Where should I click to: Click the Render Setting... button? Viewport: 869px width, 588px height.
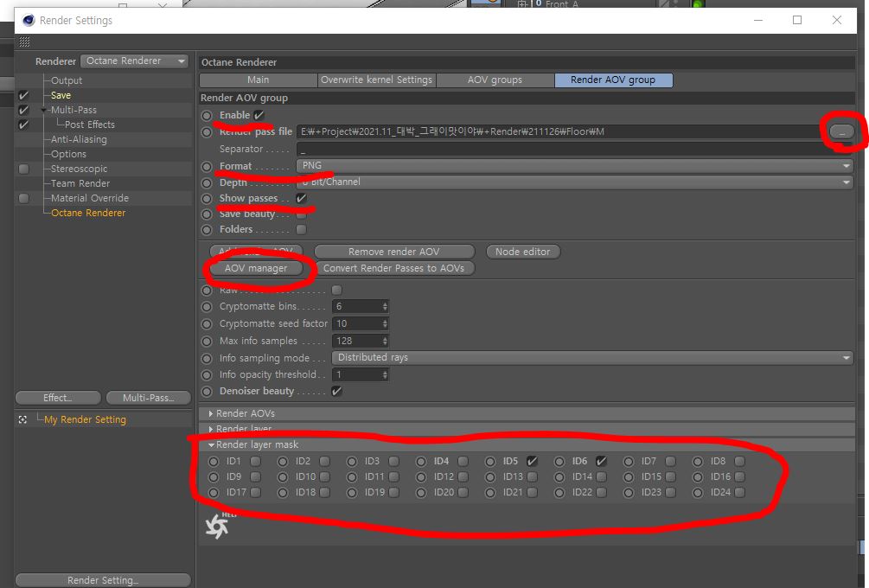103,580
